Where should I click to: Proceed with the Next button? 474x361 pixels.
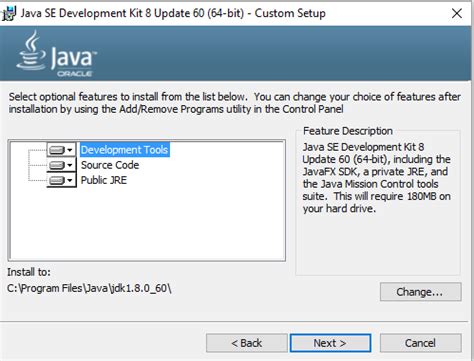(330, 343)
